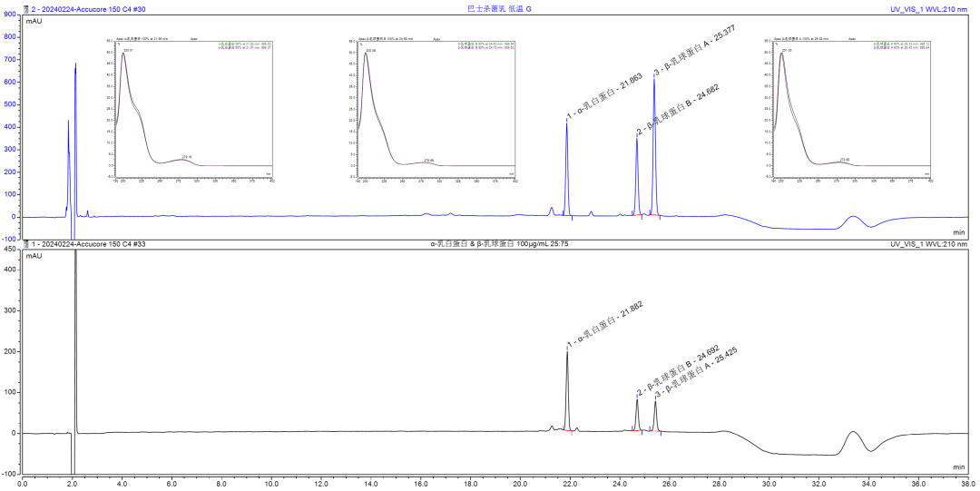Select peak label 'β-乳球蛋白 B - 24.692'

[678, 369]
